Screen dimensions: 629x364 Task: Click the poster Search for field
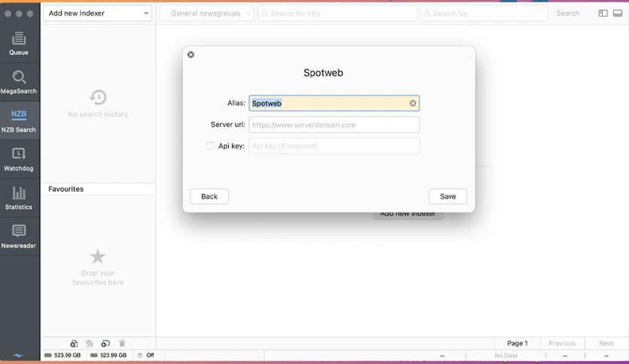click(x=484, y=14)
